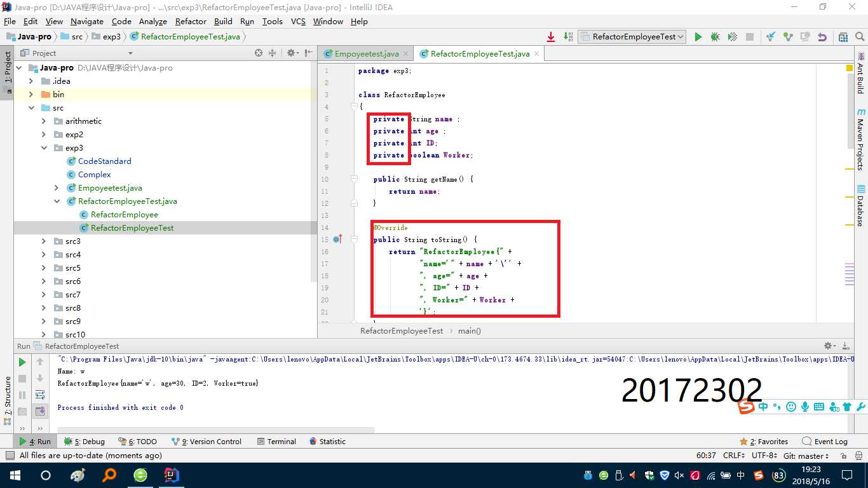Click the exp3 breadcrumb in the navigation bar
The image size is (868, 488).
(x=107, y=37)
